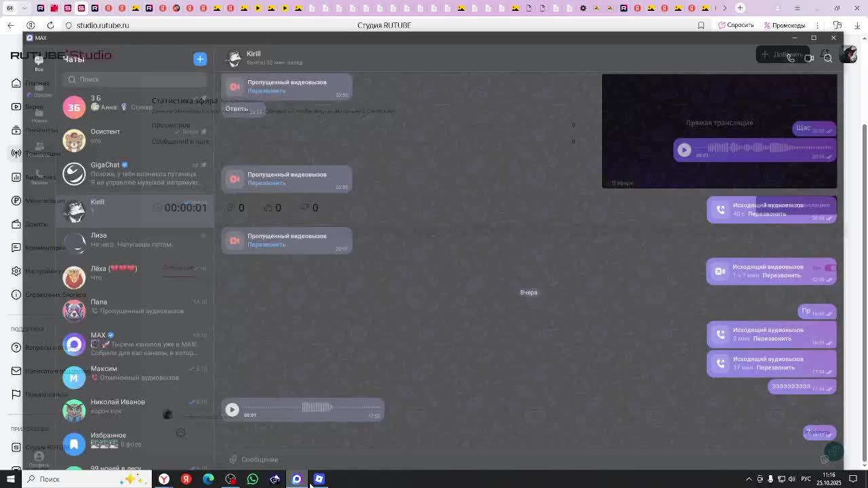Open the Windows Start menu
The height and width of the screenshot is (488, 868).
point(10,479)
